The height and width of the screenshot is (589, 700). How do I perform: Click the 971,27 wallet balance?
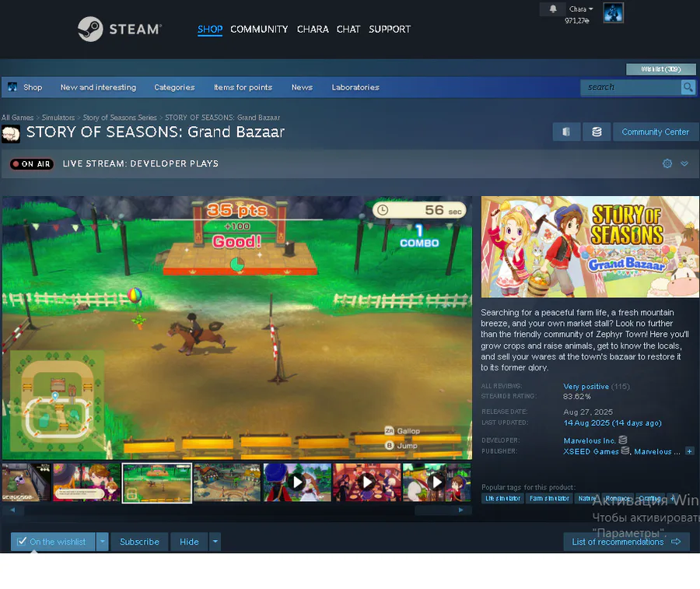point(576,20)
